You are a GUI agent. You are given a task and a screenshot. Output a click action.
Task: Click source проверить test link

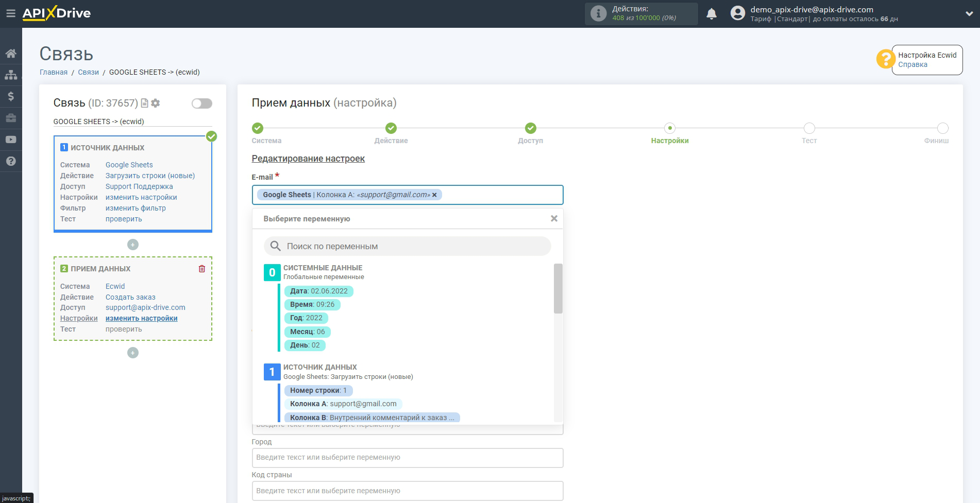[124, 219]
